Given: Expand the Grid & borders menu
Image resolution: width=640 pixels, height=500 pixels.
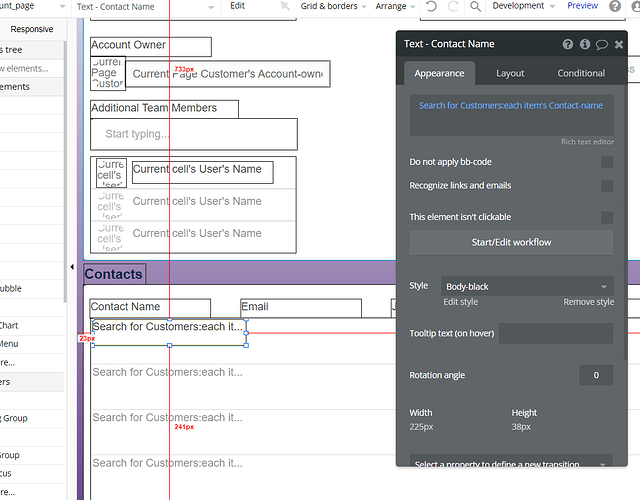Looking at the screenshot, I should pyautogui.click(x=333, y=6).
